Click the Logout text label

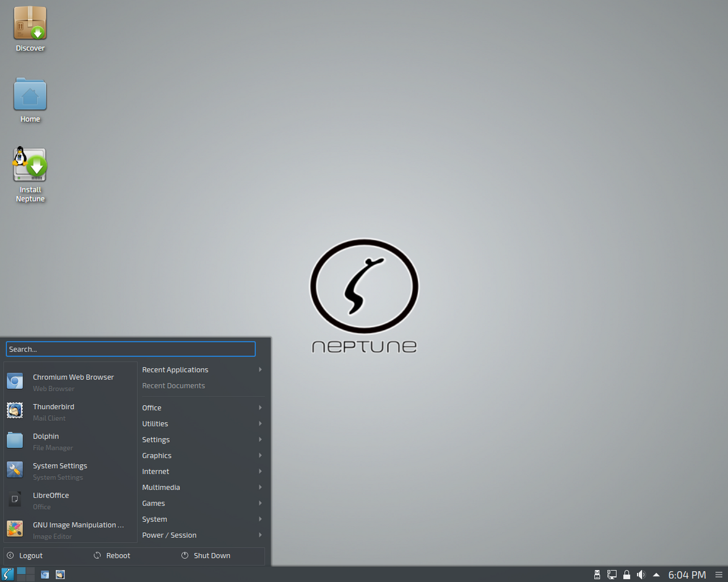point(31,556)
